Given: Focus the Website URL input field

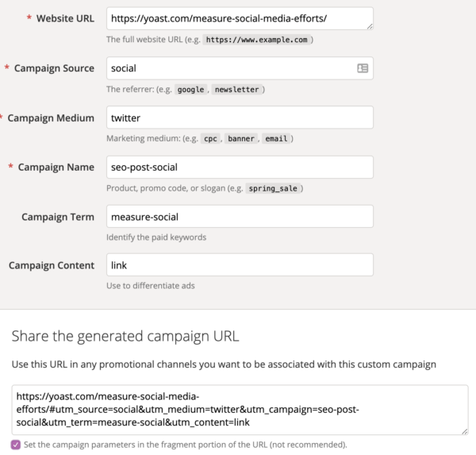Looking at the screenshot, I should [x=238, y=18].
